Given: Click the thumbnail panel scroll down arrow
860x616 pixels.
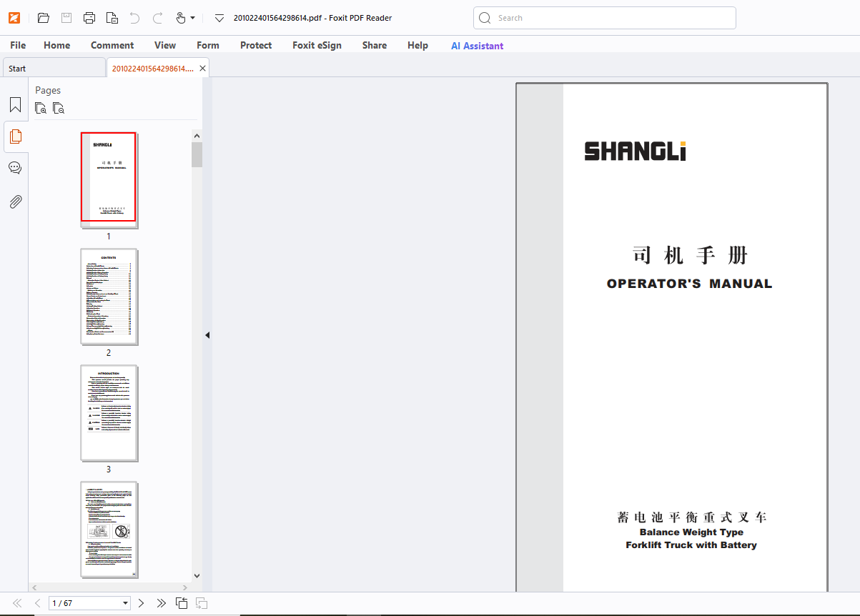Looking at the screenshot, I should tap(197, 575).
